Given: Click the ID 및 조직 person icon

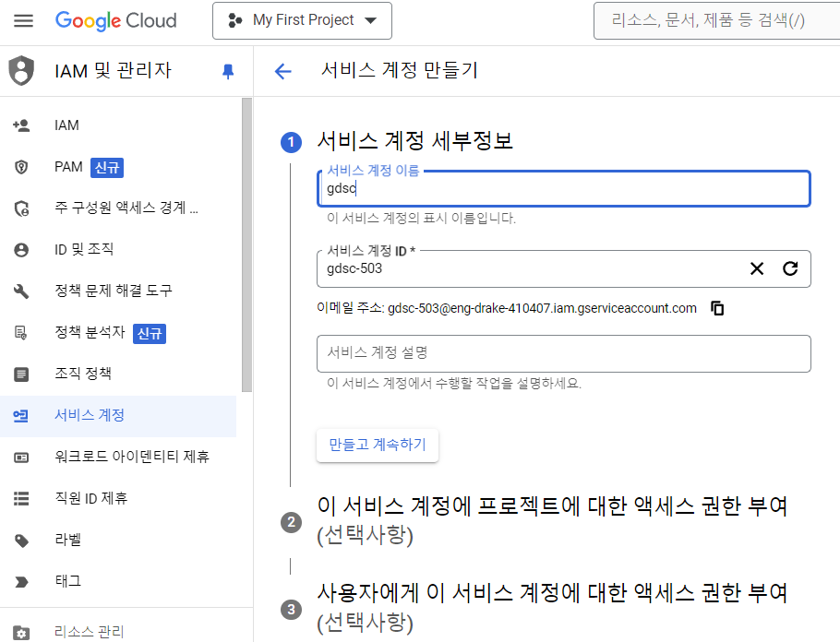Looking at the screenshot, I should click(21, 250).
